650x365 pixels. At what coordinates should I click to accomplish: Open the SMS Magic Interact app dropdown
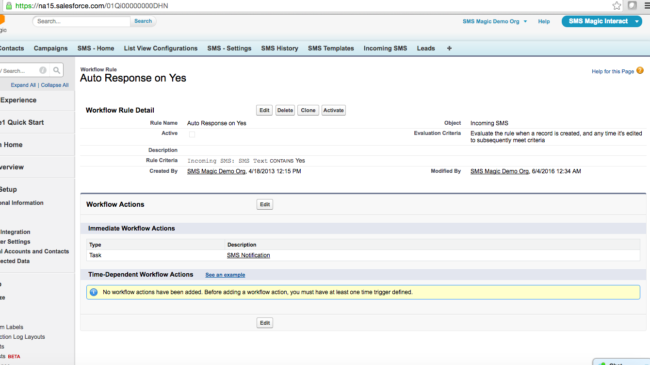637,21
